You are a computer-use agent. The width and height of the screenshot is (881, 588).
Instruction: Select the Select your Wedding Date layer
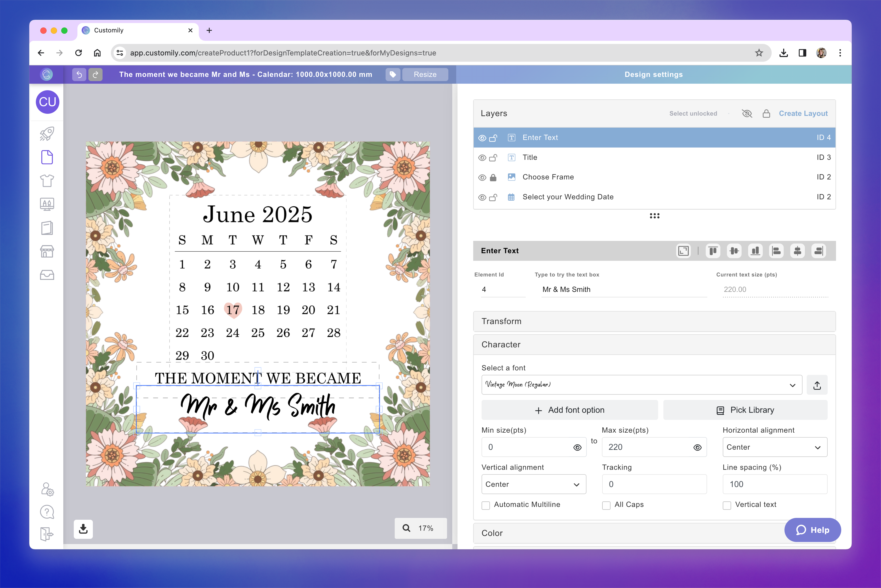[x=568, y=197]
